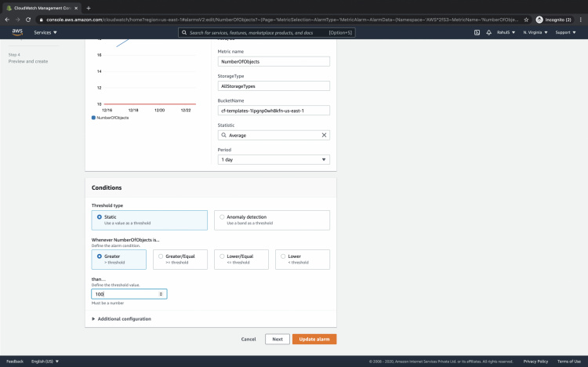The height and width of the screenshot is (367, 588).
Task: Open the CloudShell terminal icon
Action: pyautogui.click(x=477, y=32)
